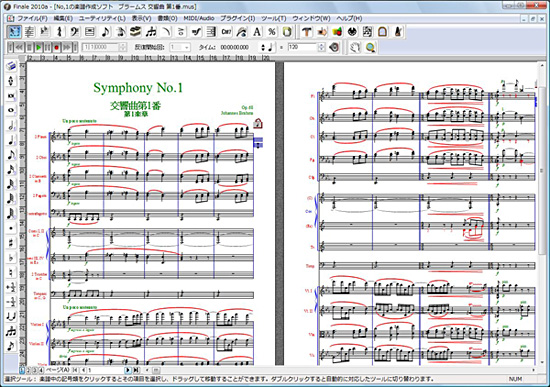550x387 pixels.
Task: Stop playback
Action: coord(29,47)
